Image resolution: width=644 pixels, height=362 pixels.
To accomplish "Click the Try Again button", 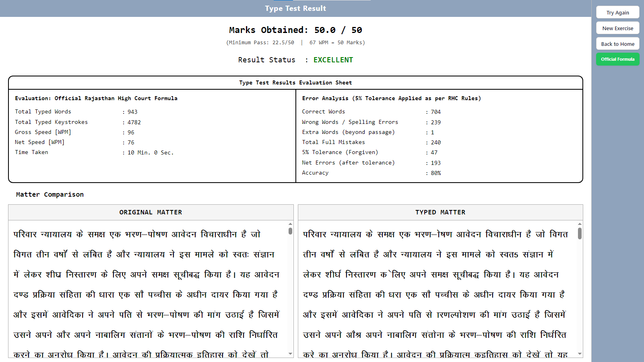I will coord(617,12).
